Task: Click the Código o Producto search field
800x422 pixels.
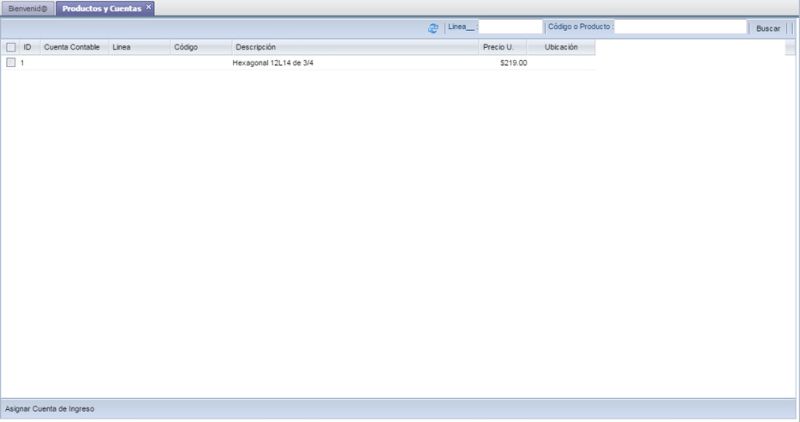Action: click(680, 28)
